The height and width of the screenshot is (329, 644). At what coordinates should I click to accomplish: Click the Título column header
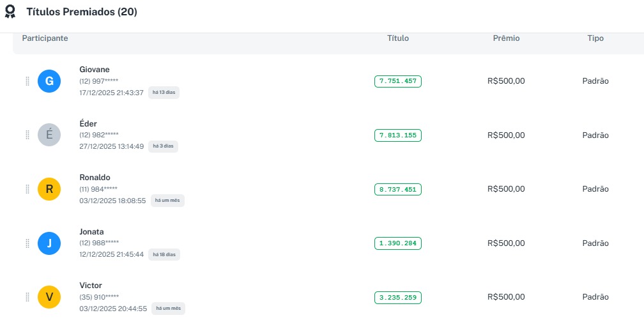(398, 38)
